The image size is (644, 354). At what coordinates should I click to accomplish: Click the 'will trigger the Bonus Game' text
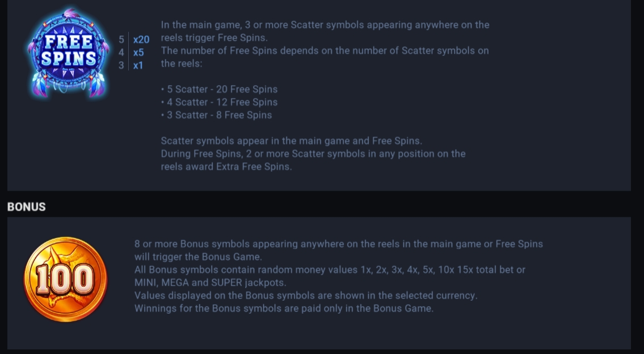tap(198, 257)
